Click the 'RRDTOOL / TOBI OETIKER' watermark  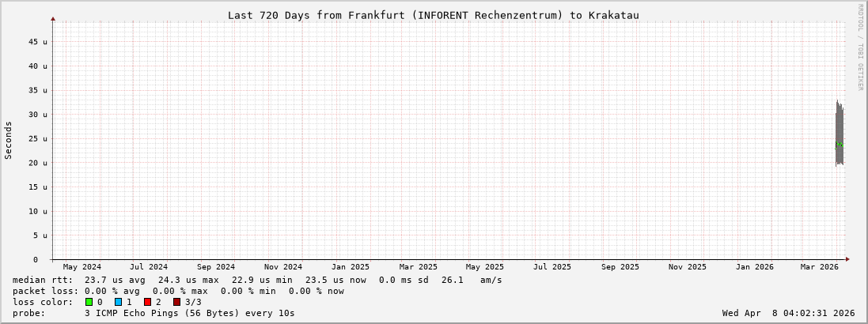point(860,47)
